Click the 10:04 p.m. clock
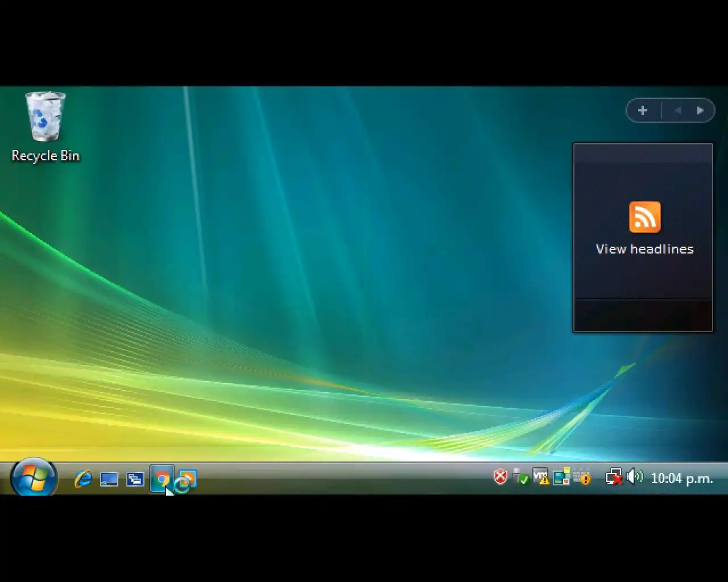Viewport: 728px width, 582px height. click(681, 479)
